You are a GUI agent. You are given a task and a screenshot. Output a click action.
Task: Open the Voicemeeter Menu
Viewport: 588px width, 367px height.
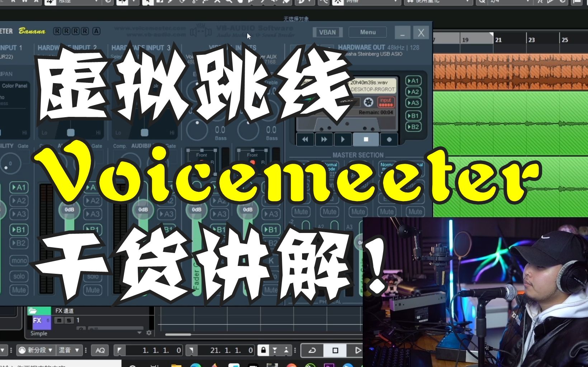pos(368,32)
